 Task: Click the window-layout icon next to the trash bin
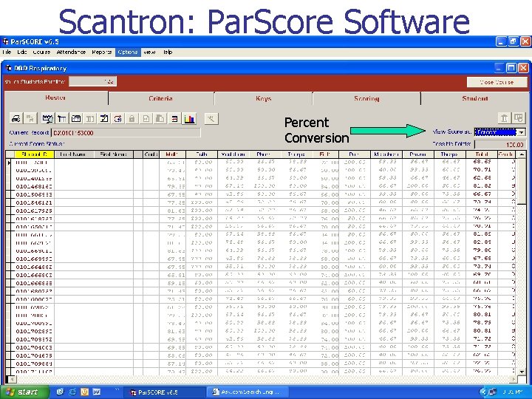tap(519, 118)
